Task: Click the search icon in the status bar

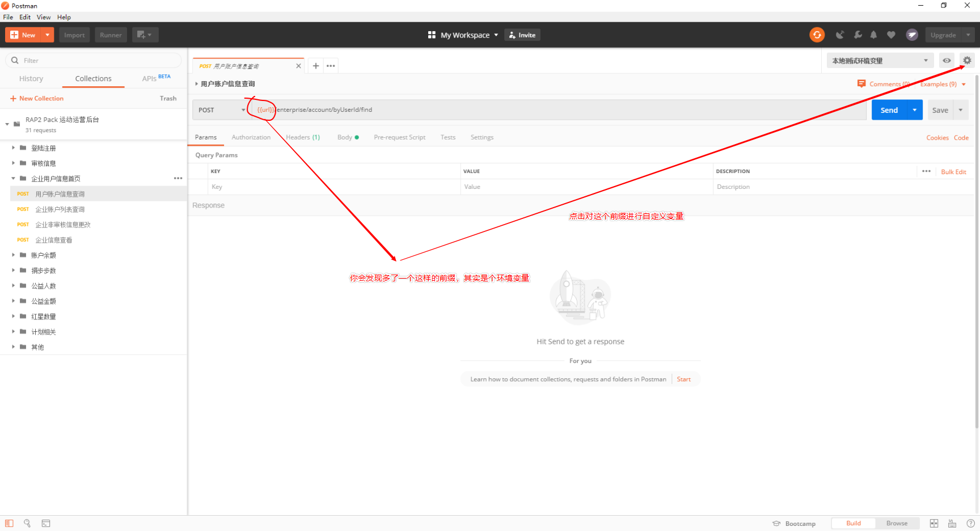Action: point(27,523)
